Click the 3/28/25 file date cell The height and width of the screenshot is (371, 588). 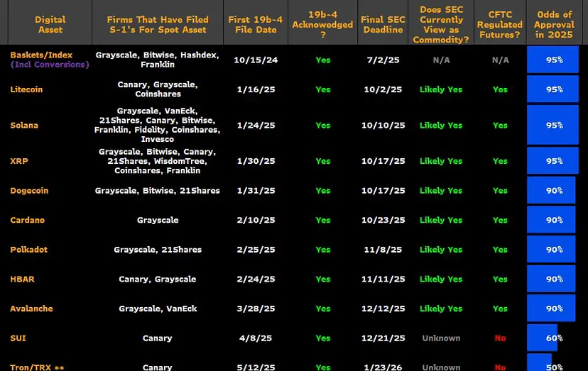click(x=256, y=309)
